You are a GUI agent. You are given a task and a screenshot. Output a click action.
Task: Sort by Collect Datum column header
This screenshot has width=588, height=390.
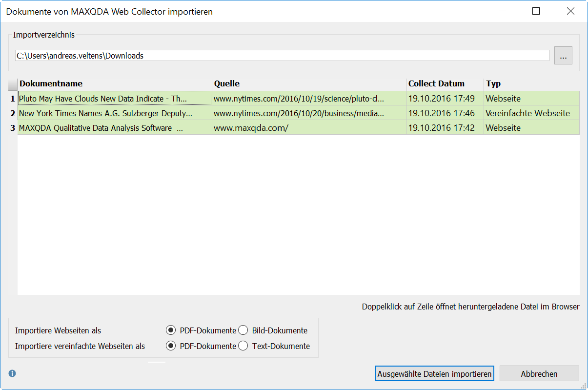(445, 83)
